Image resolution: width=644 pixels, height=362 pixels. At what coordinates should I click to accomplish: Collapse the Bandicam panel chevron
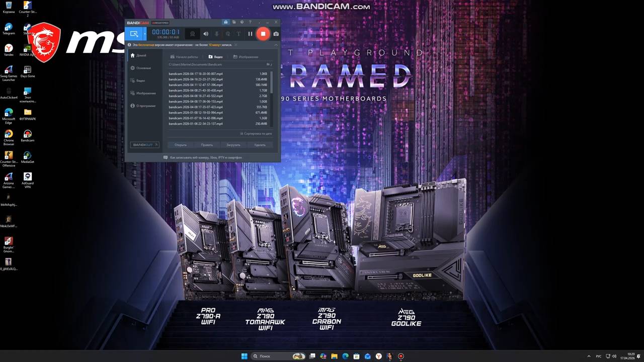tap(276, 45)
